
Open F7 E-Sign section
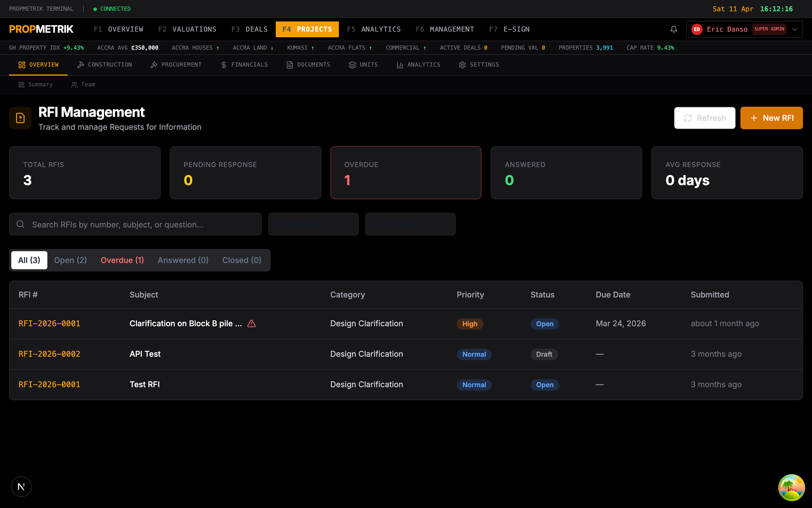(509, 29)
